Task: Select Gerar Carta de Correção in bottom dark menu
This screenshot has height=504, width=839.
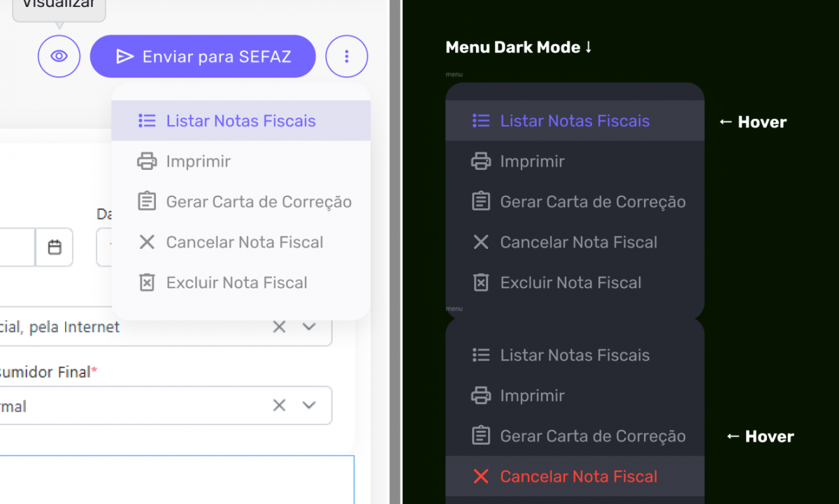Action: tap(593, 436)
